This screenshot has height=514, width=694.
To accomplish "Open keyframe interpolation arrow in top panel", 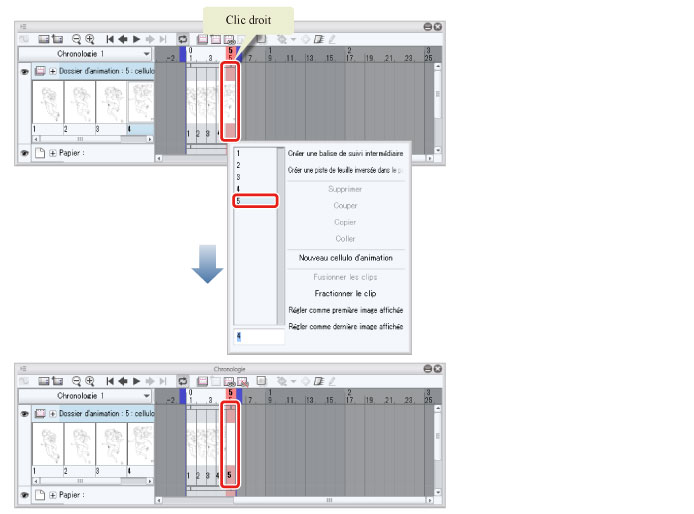I will [293, 39].
